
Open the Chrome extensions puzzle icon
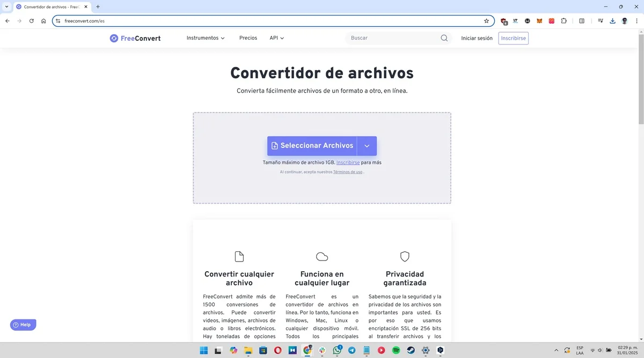click(x=563, y=21)
